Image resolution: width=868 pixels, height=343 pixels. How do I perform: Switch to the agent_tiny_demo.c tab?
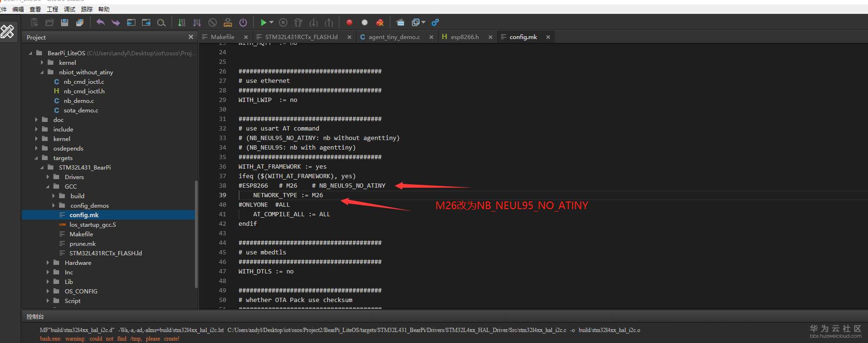coord(394,37)
